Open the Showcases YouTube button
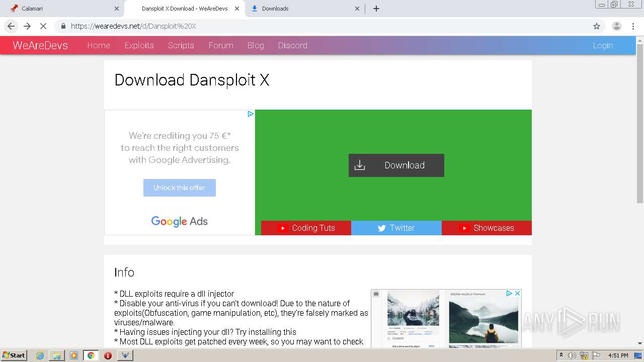644x362 pixels. coord(487,228)
